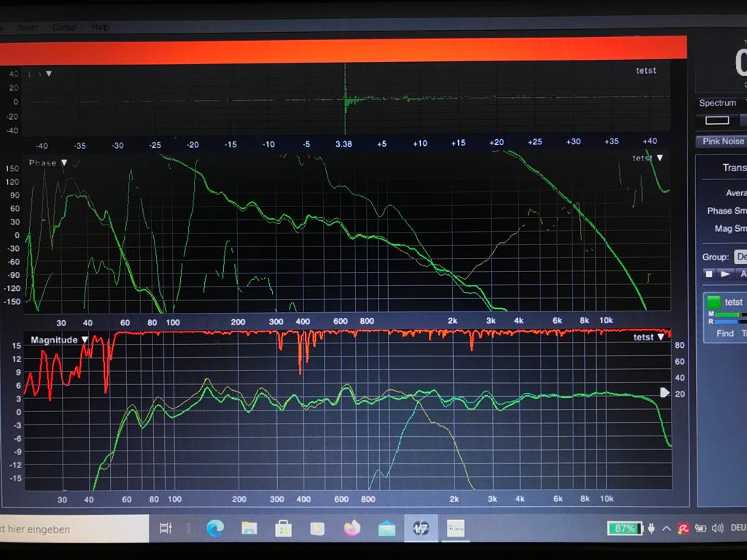747x560 pixels.
Task: Click the Find delay button
Action: [724, 333]
